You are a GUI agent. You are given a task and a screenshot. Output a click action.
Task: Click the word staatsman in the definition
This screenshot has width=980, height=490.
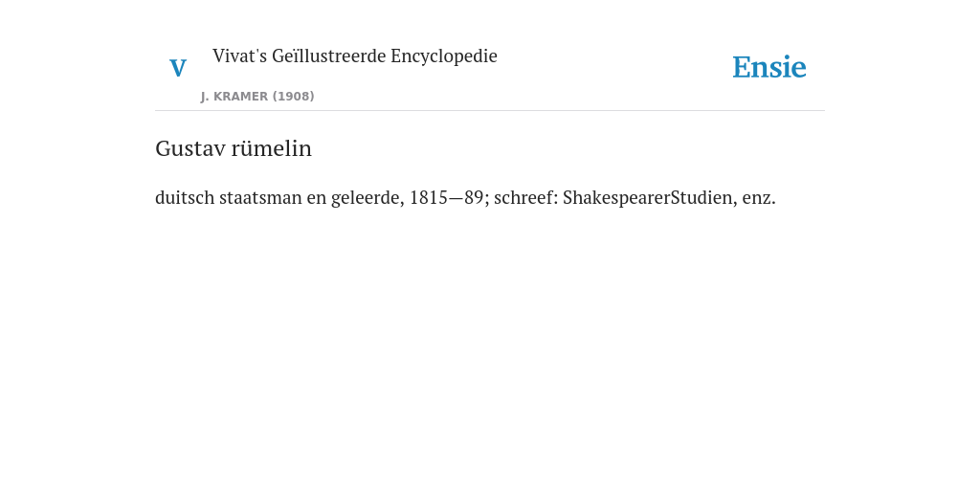click(x=260, y=197)
